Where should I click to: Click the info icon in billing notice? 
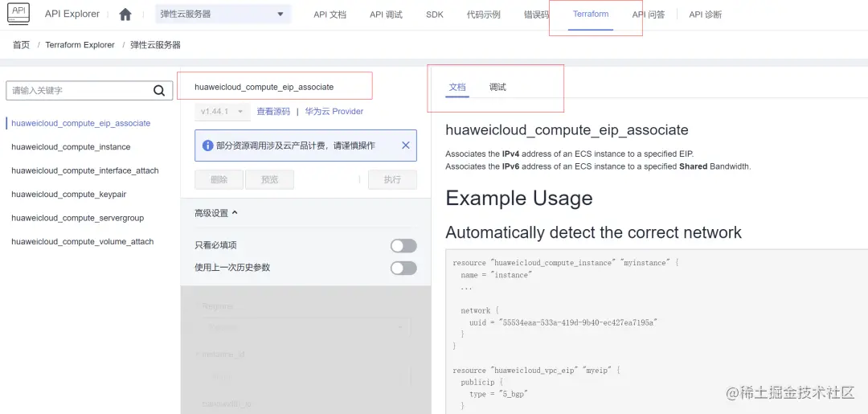pyautogui.click(x=207, y=146)
